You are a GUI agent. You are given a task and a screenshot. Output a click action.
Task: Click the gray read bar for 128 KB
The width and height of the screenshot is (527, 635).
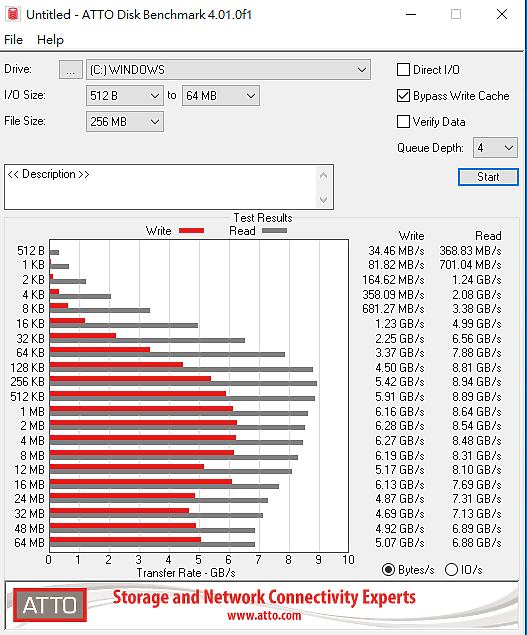(181, 369)
